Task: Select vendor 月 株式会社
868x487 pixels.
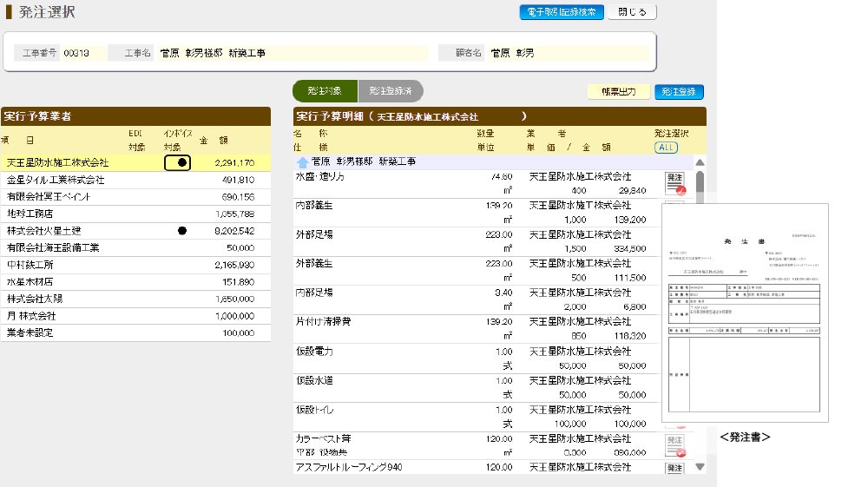Action: click(x=135, y=316)
